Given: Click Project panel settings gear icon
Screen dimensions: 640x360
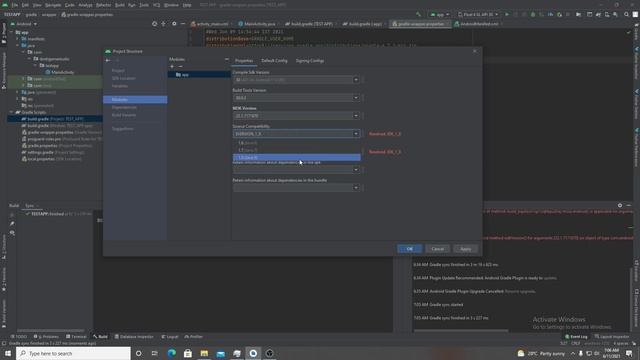Looking at the screenshot, I should tap(174, 24).
